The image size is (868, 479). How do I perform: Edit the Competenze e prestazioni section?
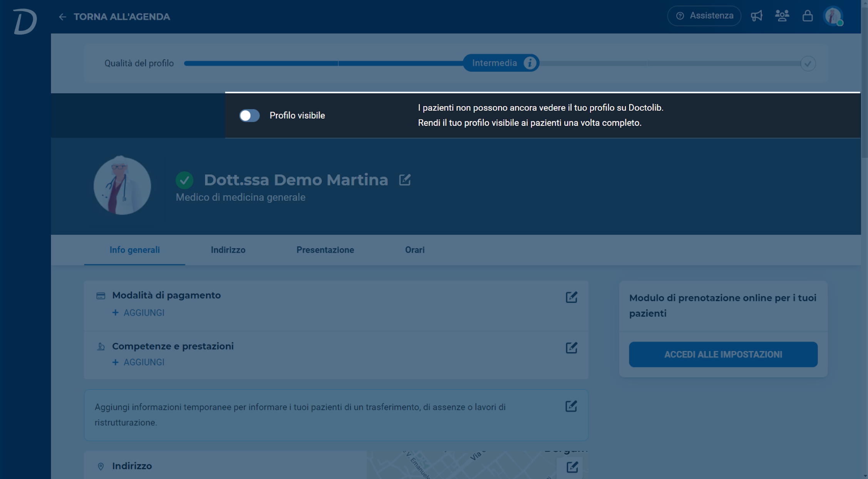tap(571, 348)
